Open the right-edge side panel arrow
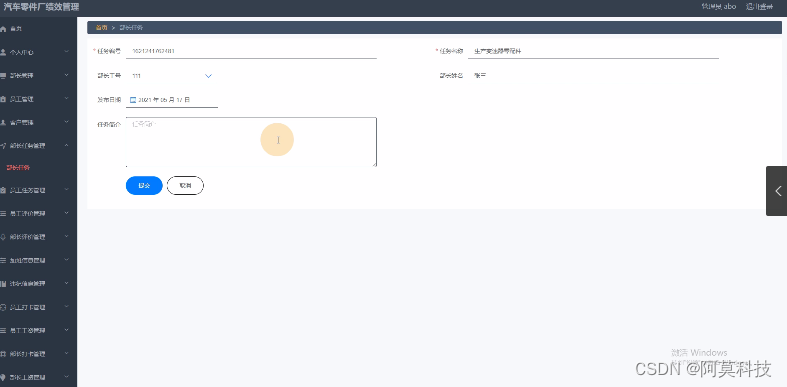 point(777,191)
